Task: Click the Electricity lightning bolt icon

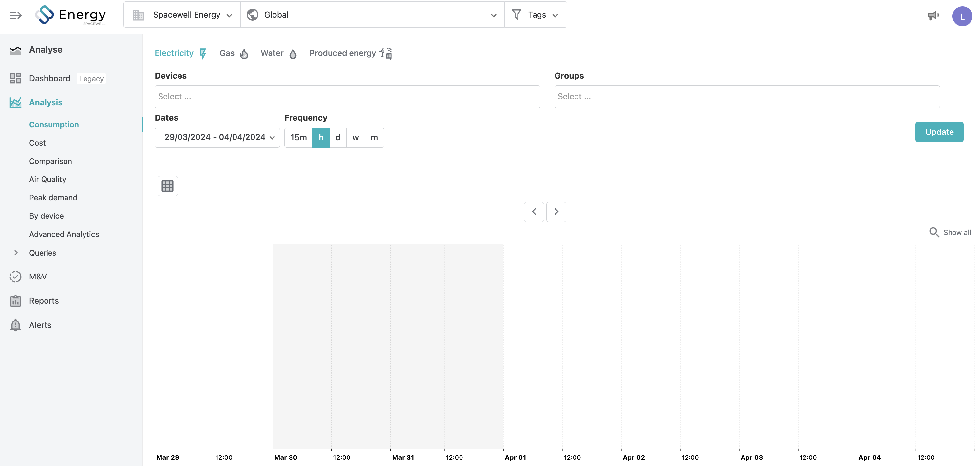Action: [x=203, y=54]
